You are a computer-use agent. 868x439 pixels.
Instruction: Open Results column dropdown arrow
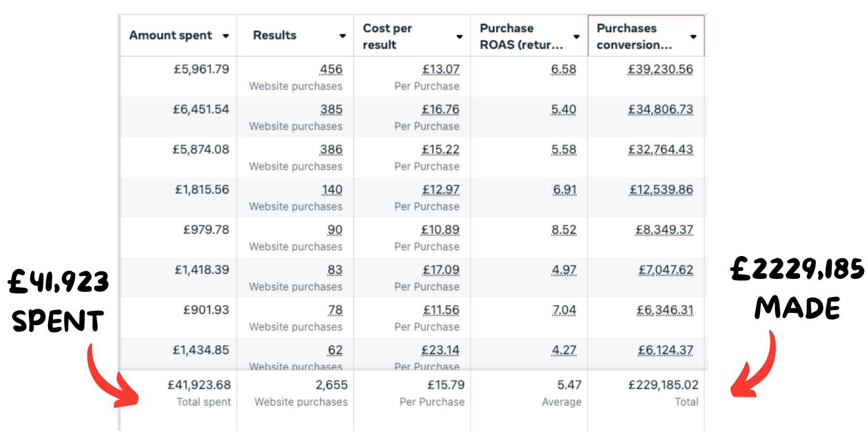[x=342, y=36]
